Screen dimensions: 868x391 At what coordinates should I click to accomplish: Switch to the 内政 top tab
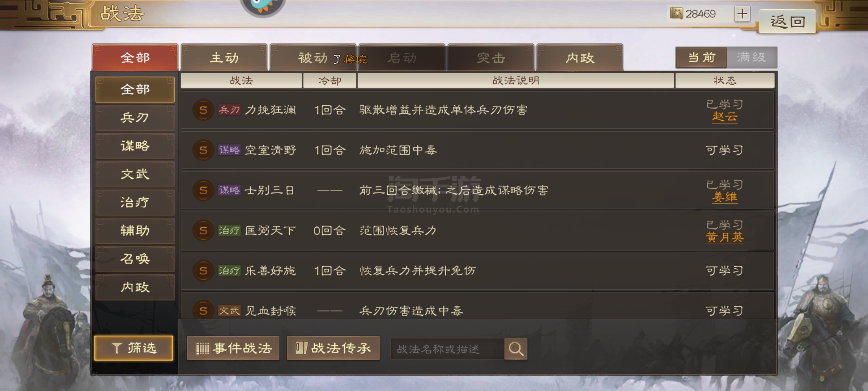[580, 58]
